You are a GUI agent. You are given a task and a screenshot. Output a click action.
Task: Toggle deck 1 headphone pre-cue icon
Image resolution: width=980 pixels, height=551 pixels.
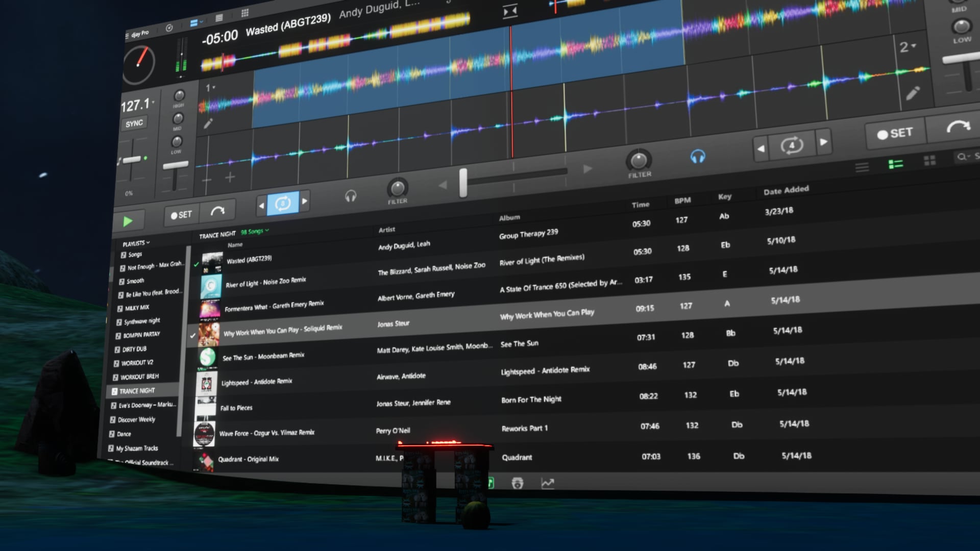tap(351, 196)
